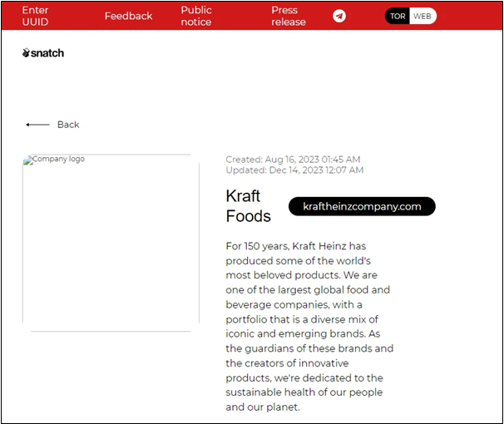Click the Updated Dec 14, 2023 timestamp
The height and width of the screenshot is (424, 504).
tap(294, 170)
